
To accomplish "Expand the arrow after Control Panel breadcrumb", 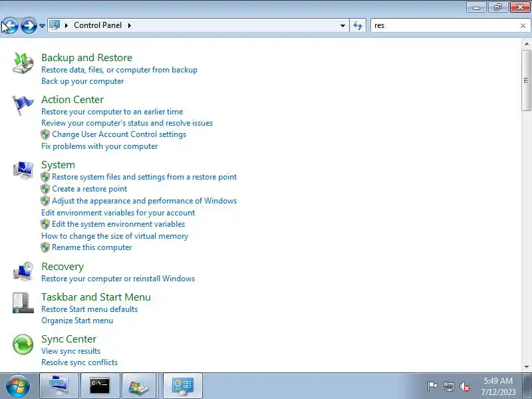I will point(130,25).
